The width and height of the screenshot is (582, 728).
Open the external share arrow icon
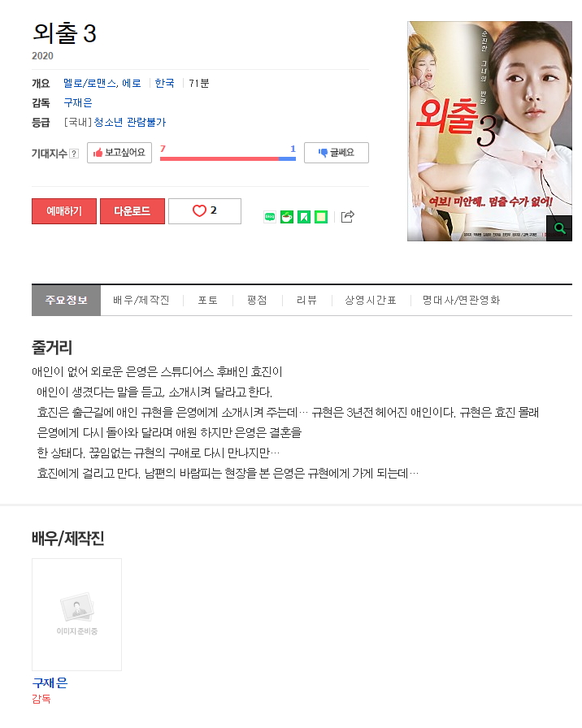(x=347, y=216)
